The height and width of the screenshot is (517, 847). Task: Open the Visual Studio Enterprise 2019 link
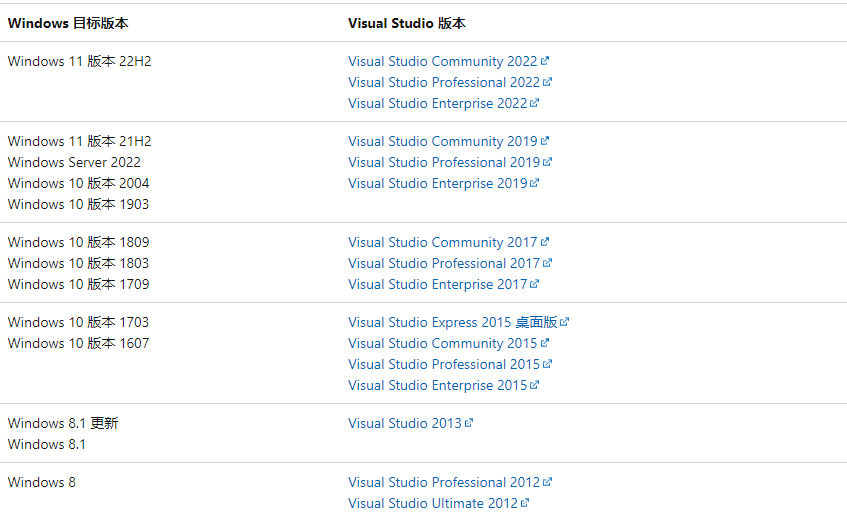438,183
